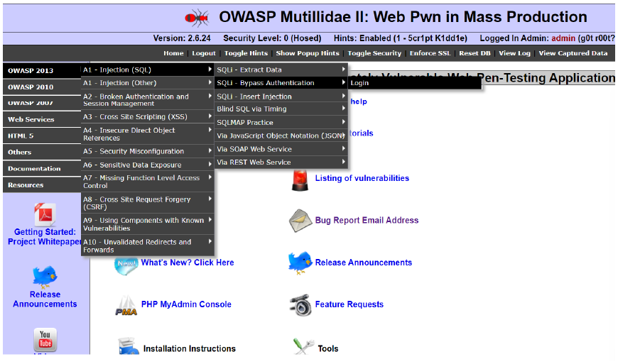Expand A8 - Cross Site Request Forgery
Image resolution: width=618 pixels, height=364 pixels.
[x=148, y=203]
